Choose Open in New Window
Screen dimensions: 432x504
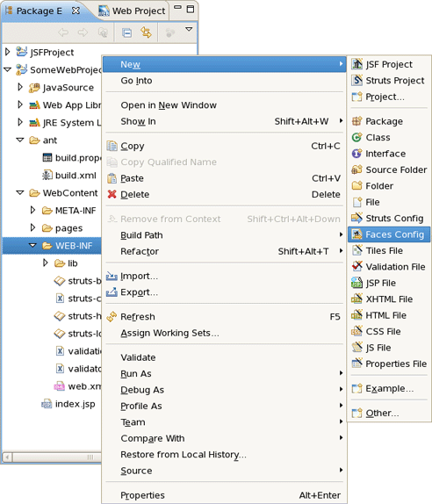[225, 105]
